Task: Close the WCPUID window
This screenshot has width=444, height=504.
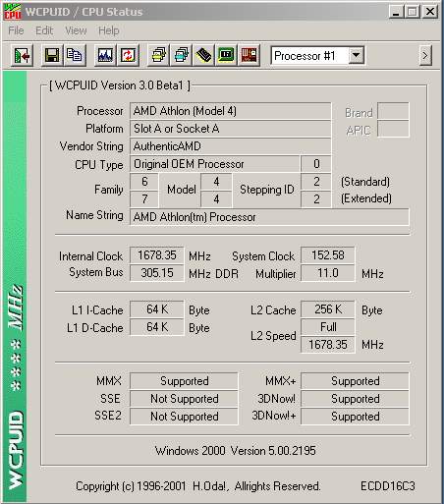Action: point(430,12)
